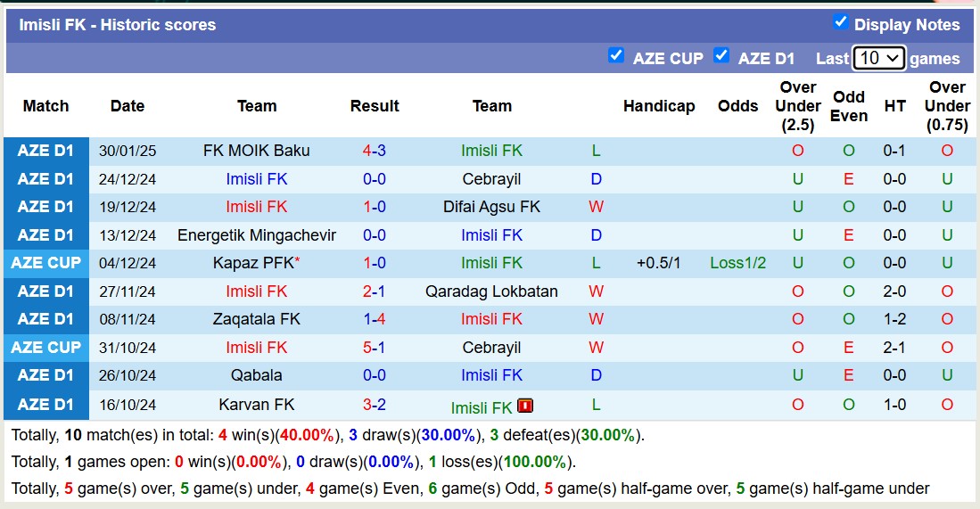Screen dimensions: 980x509
Task: Open FK MOIK Baku team link
Action: pyautogui.click(x=257, y=151)
